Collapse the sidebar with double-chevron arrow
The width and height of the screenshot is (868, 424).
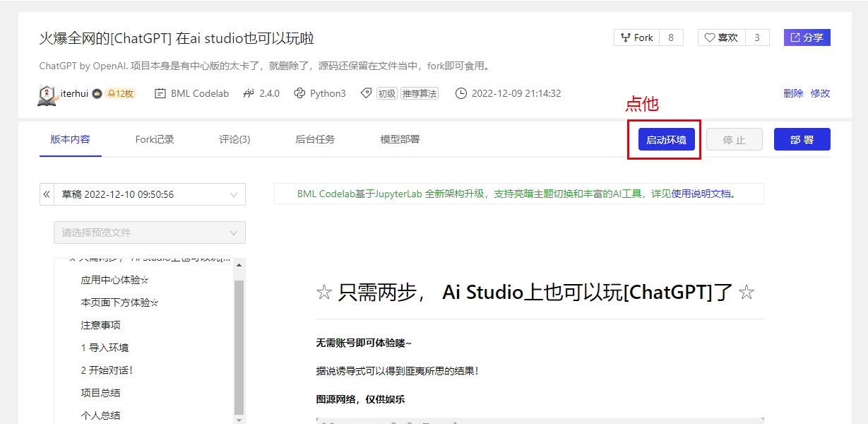pos(47,194)
